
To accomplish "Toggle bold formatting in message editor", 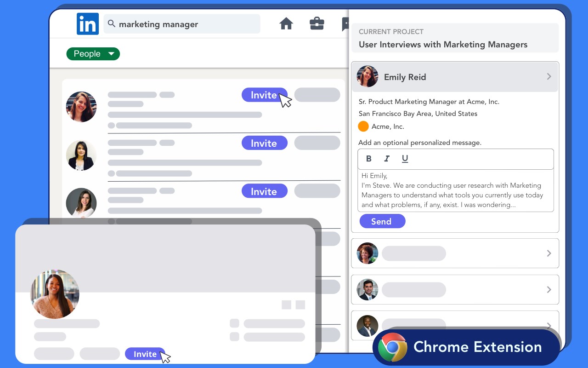I will [368, 159].
